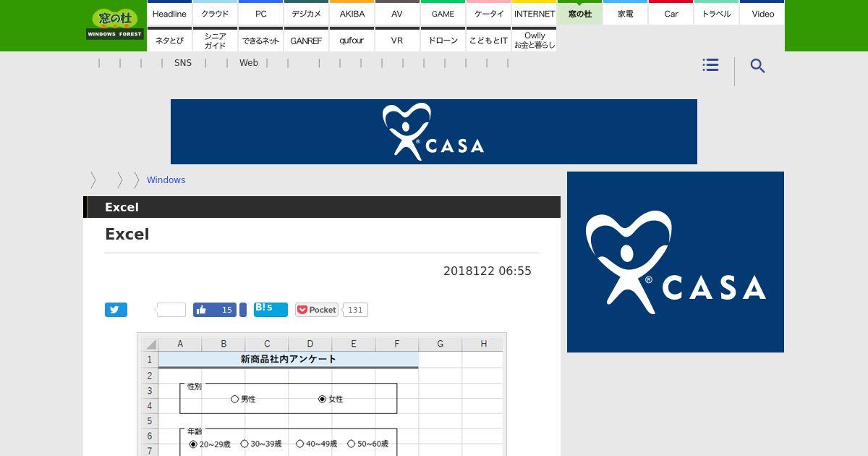
Task: Open the ドローン tab
Action: (x=443, y=40)
